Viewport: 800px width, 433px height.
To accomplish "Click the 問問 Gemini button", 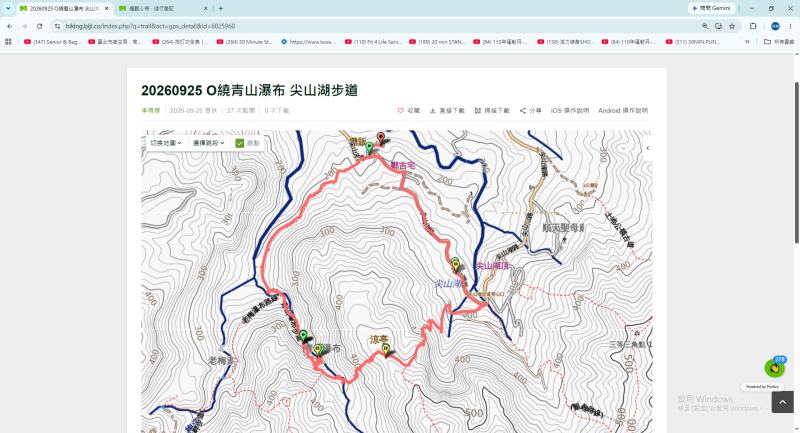I will pos(711,8).
